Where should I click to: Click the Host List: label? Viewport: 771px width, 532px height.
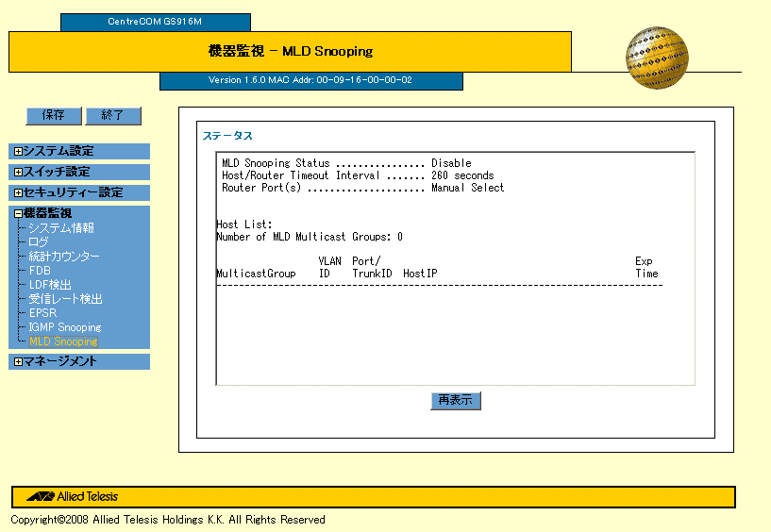pyautogui.click(x=244, y=224)
